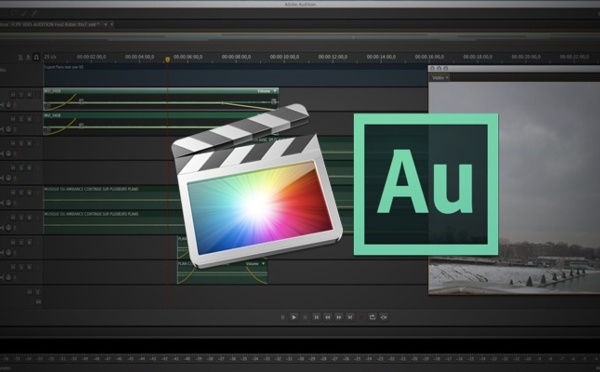Toggle the Loop Playback icon

click(372, 317)
